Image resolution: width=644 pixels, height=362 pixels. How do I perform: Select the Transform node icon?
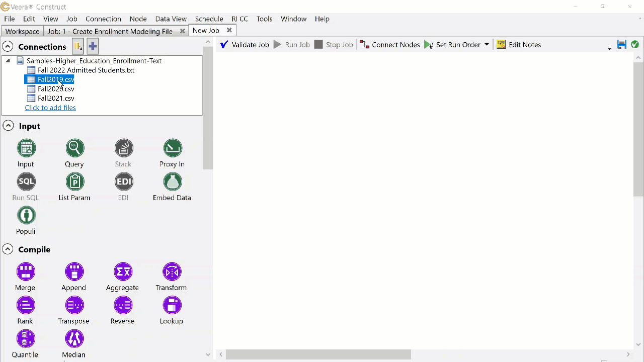[x=172, y=271]
